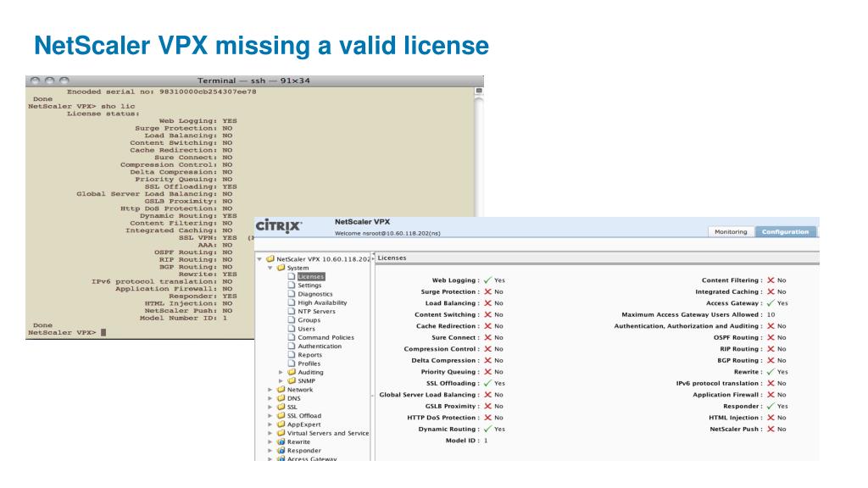This screenshot has width=868, height=488.
Task: Expand the Auditing folder arrow
Action: (x=281, y=373)
